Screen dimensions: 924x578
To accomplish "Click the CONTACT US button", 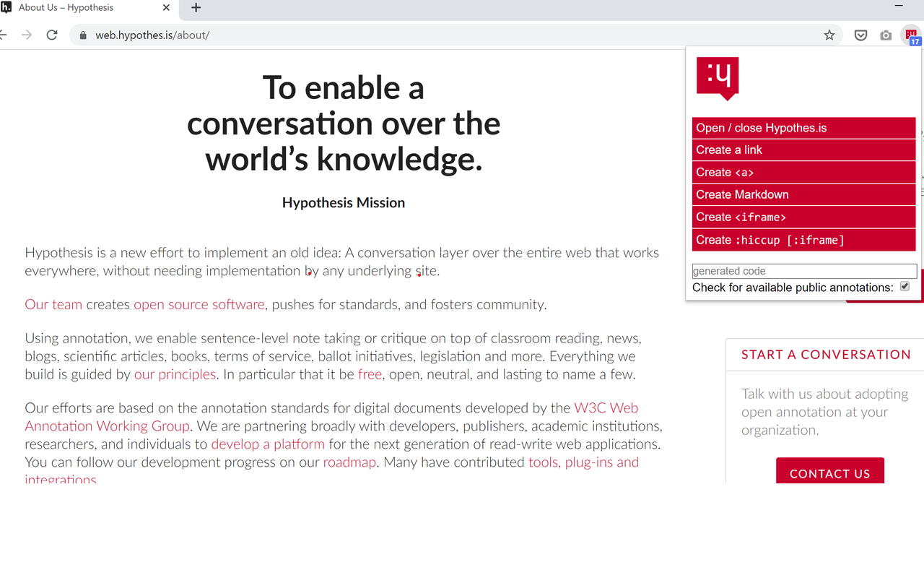I will tap(830, 470).
